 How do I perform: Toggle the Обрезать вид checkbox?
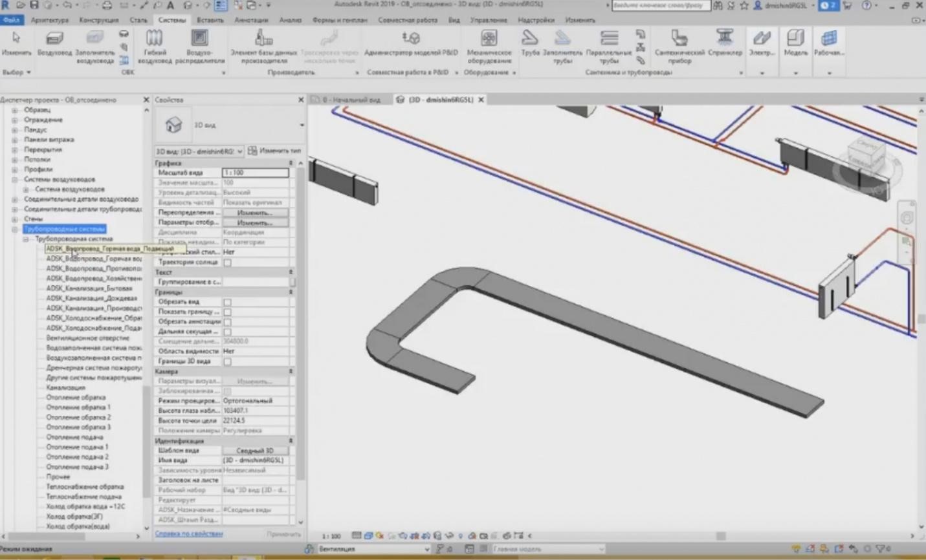coord(226,302)
